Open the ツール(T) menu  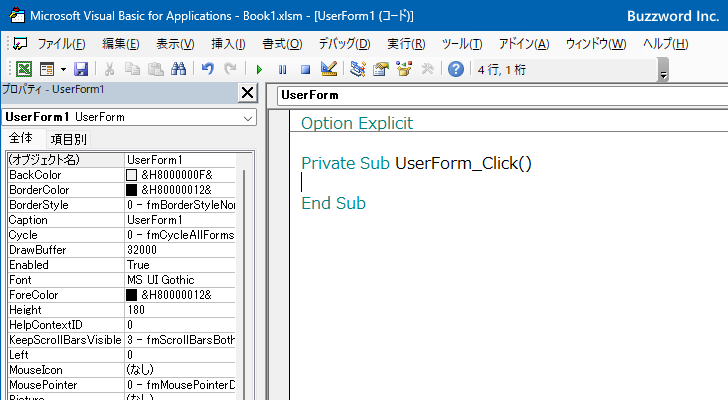(x=462, y=44)
